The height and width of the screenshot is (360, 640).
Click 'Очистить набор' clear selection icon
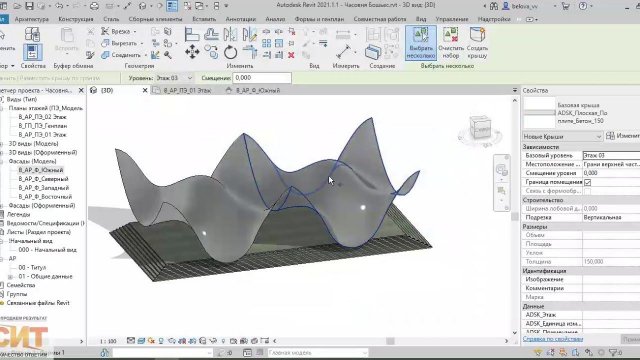(451, 43)
